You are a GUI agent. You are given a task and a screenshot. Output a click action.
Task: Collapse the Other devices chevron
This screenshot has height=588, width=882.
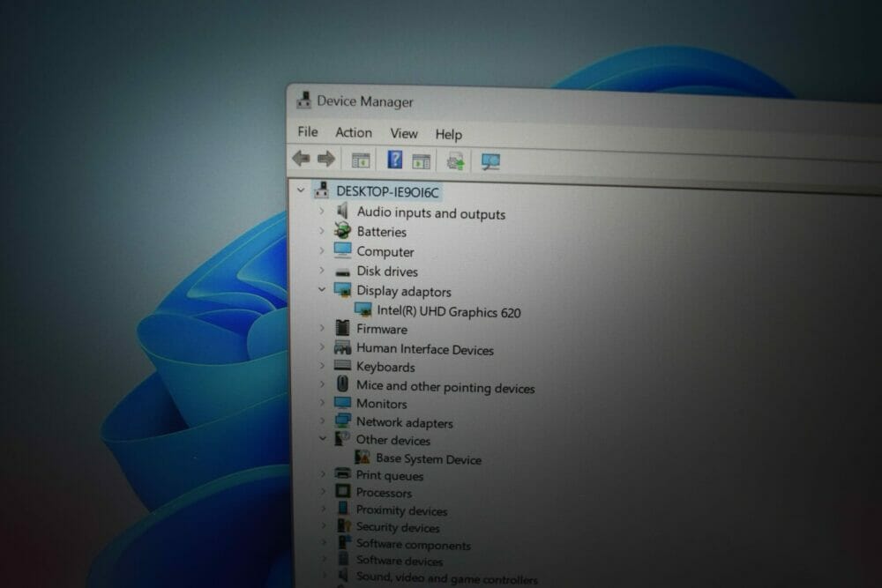click(323, 438)
